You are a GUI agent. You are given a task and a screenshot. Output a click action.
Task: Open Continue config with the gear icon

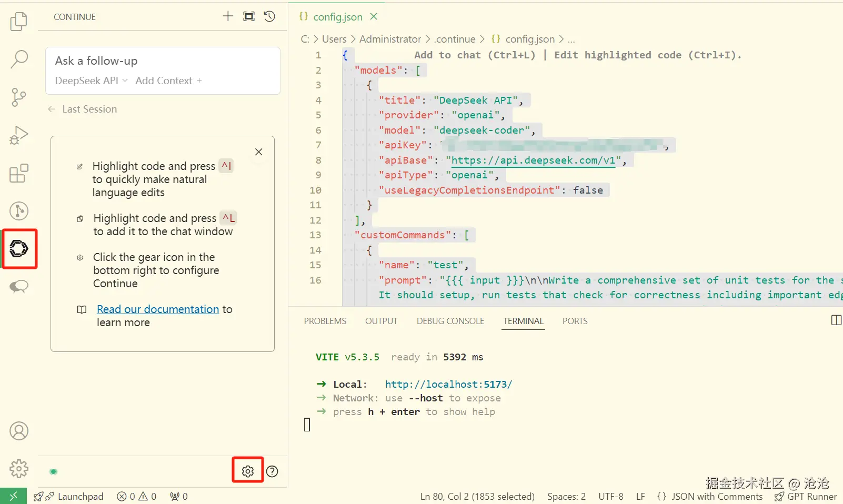point(248,471)
